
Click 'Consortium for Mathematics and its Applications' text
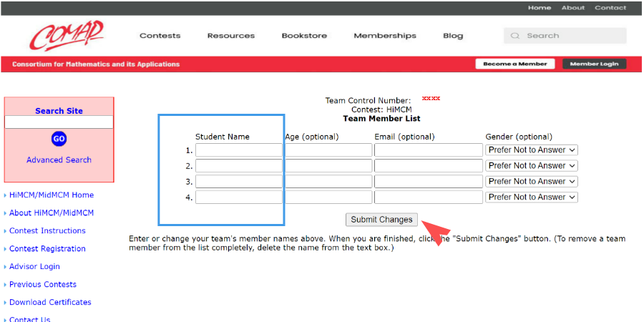click(96, 64)
